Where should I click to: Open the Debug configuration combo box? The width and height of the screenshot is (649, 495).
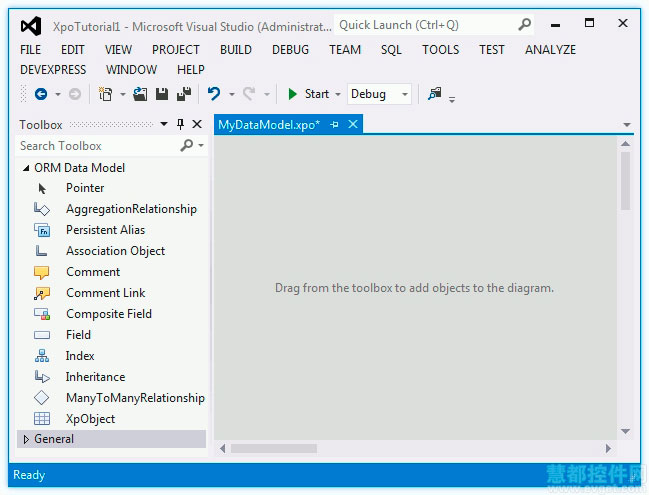(x=379, y=94)
